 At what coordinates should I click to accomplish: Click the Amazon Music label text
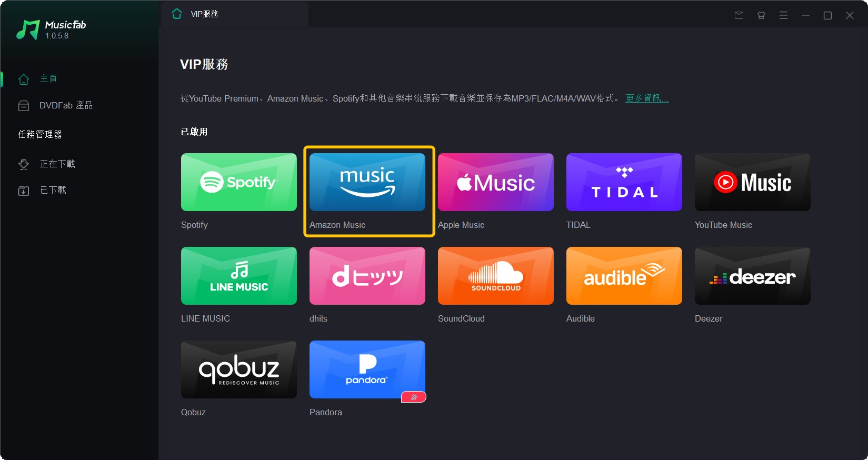337,225
